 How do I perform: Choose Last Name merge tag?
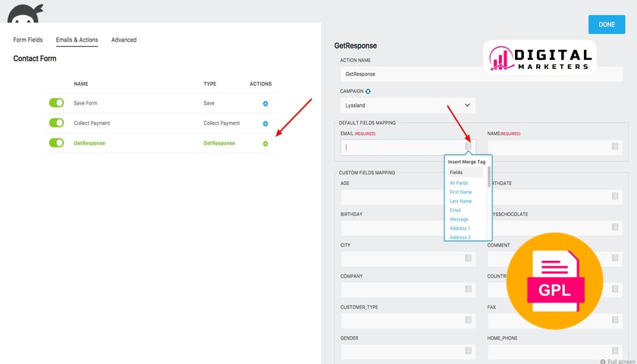[461, 201]
